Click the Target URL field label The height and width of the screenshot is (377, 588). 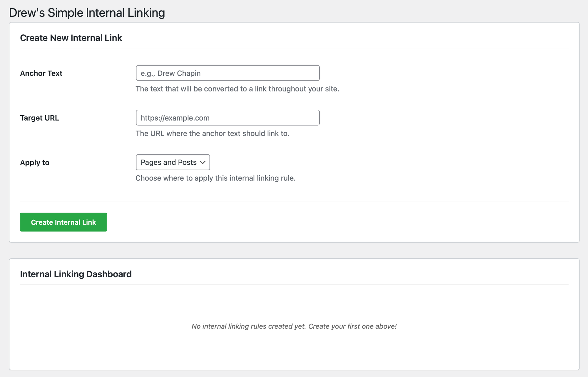pyautogui.click(x=39, y=118)
